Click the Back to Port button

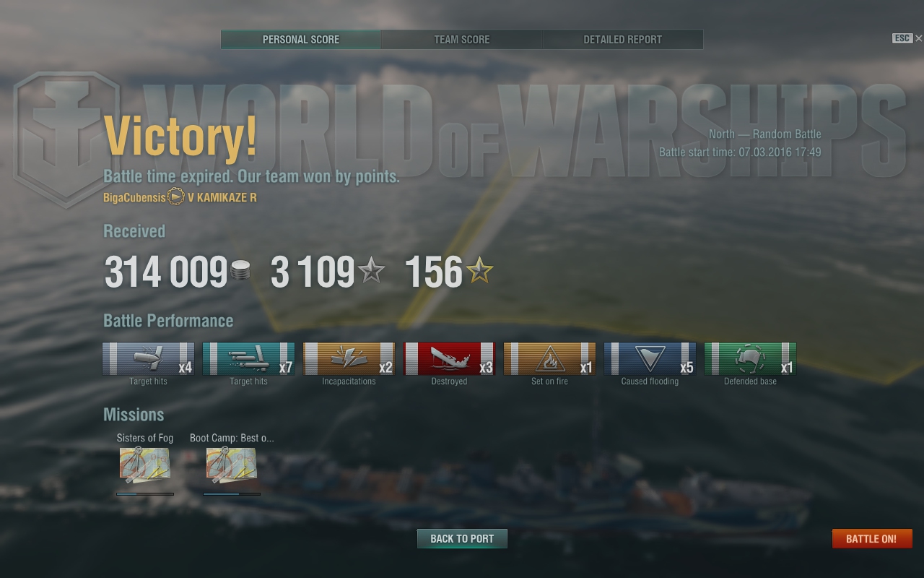click(x=462, y=539)
